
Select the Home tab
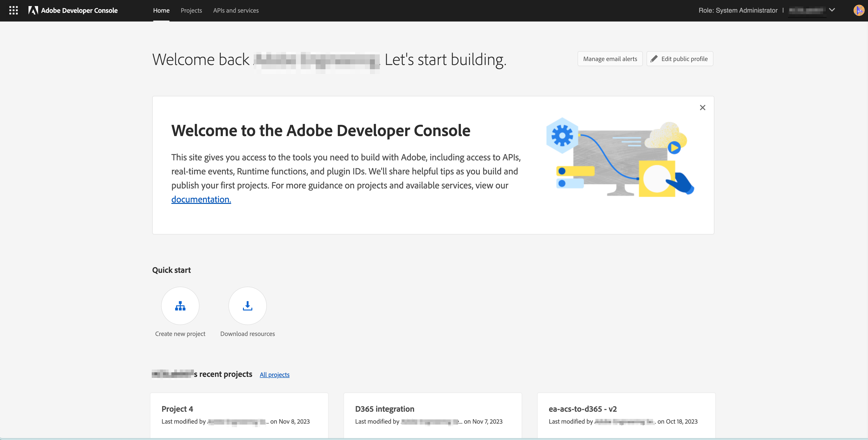(161, 11)
